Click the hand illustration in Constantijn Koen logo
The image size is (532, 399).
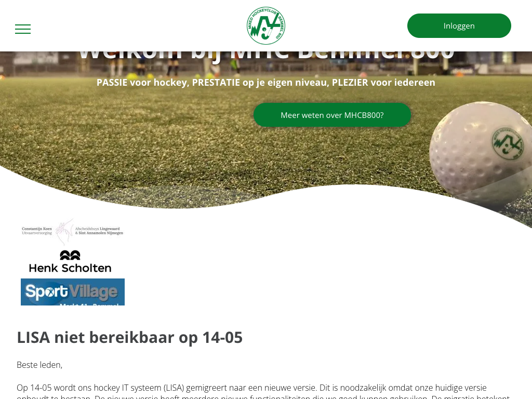pyautogui.click(x=64, y=231)
